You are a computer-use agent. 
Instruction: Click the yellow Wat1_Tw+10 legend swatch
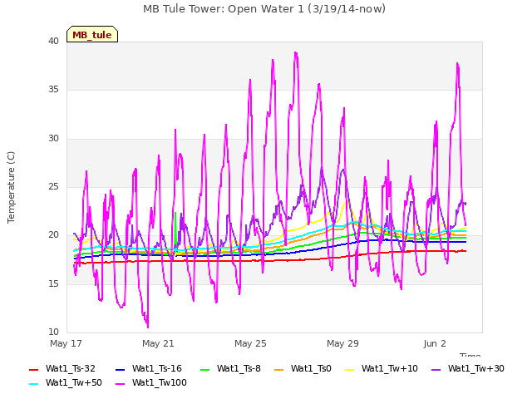point(349,369)
